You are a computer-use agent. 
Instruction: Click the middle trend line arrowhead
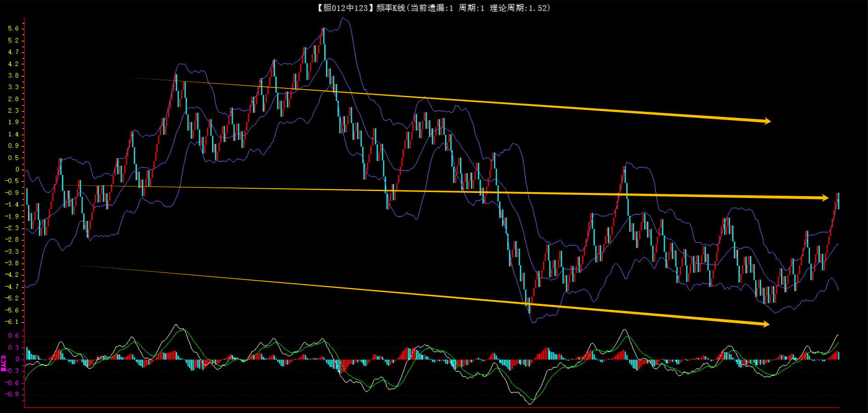tap(825, 198)
